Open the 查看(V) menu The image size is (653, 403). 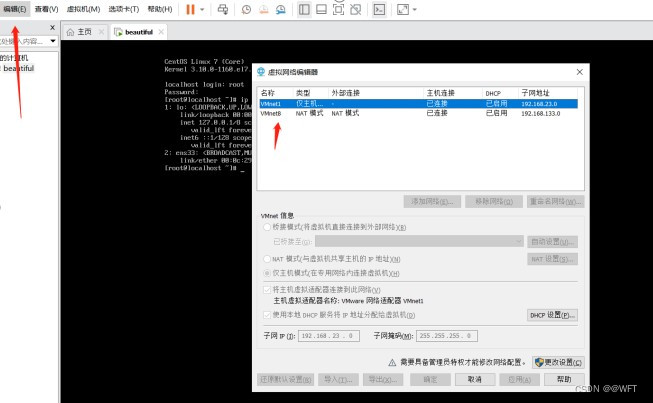click(46, 9)
